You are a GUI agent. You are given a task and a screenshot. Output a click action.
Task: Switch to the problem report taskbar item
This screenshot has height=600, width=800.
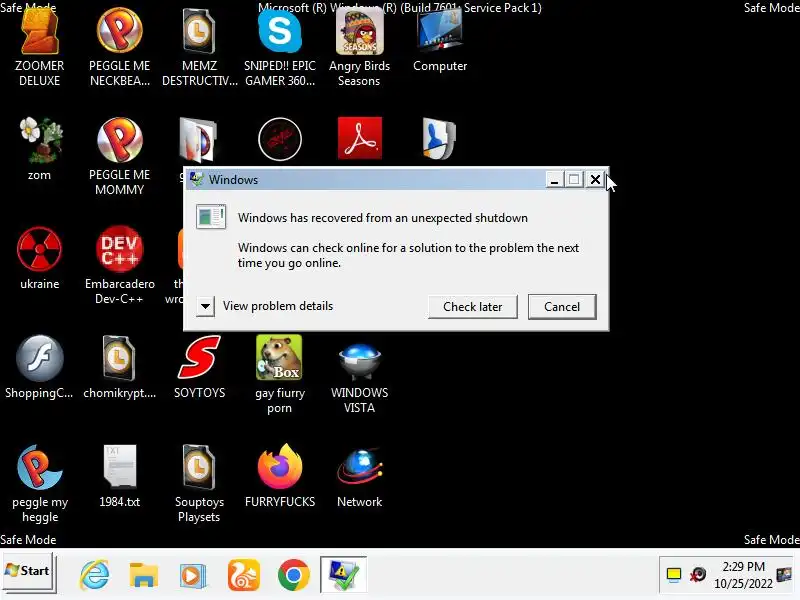[343, 574]
